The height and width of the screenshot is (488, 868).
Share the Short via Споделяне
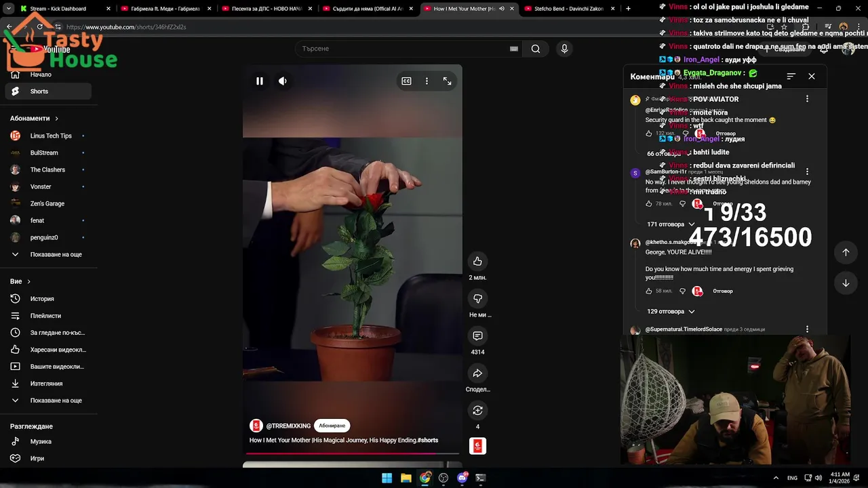477,373
